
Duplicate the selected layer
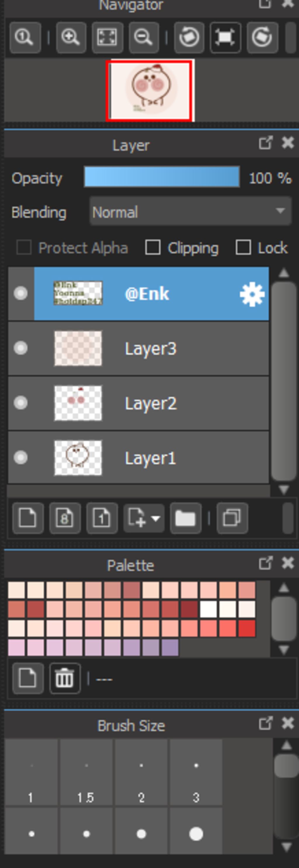click(x=232, y=518)
